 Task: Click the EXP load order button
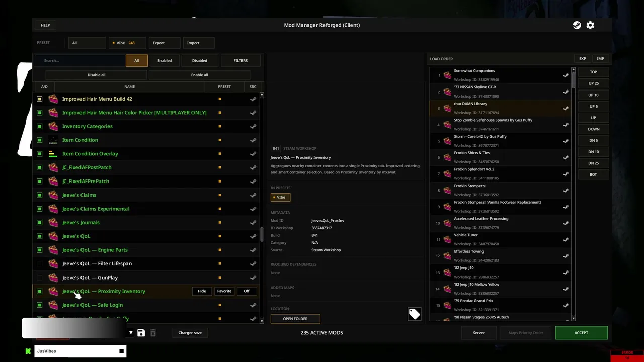582,59
